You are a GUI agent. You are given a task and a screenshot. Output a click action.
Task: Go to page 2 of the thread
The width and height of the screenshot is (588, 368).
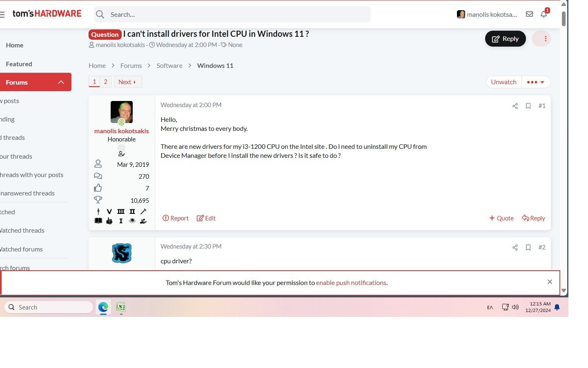(x=105, y=82)
